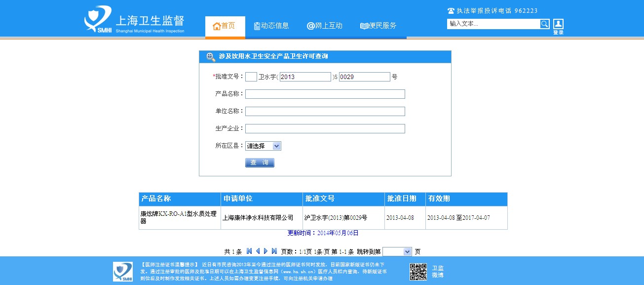The image size is (644, 285).
Task: Open the 首页 home tab
Action: pos(225,26)
